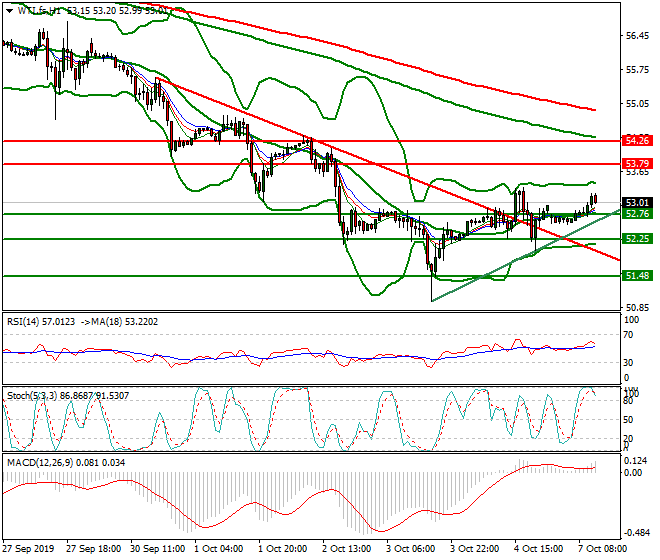Click the 56.45 price scale value
The width and height of the screenshot is (660, 560).
(x=637, y=36)
